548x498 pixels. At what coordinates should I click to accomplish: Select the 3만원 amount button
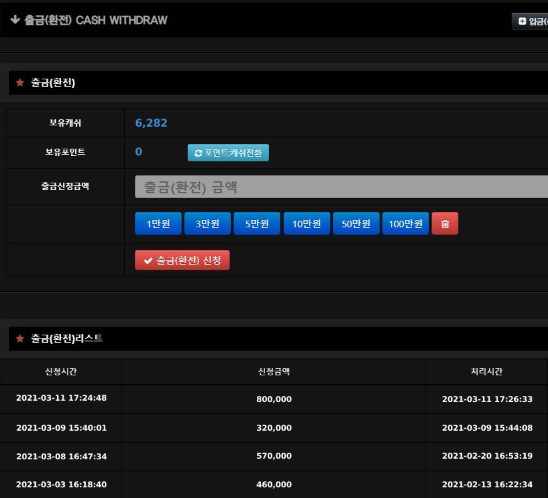208,223
